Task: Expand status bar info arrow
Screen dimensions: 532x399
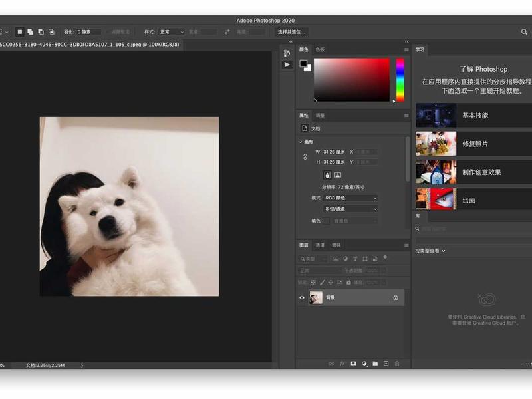Action: pos(82,365)
